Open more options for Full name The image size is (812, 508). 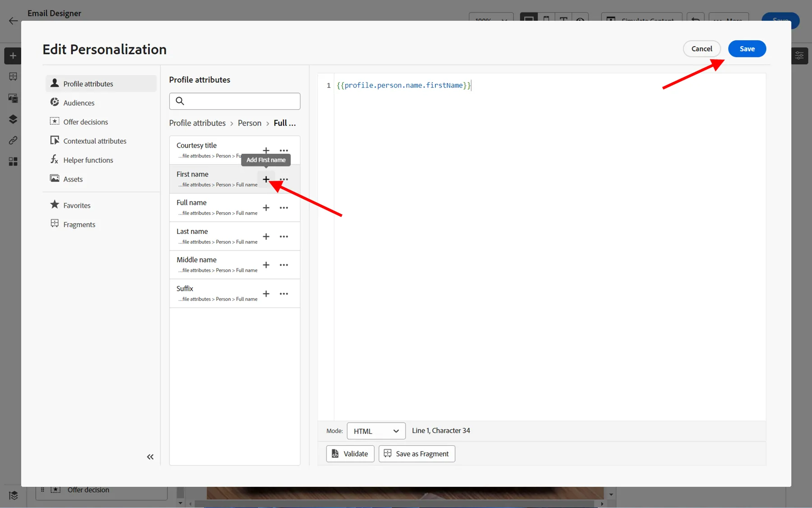(284, 208)
